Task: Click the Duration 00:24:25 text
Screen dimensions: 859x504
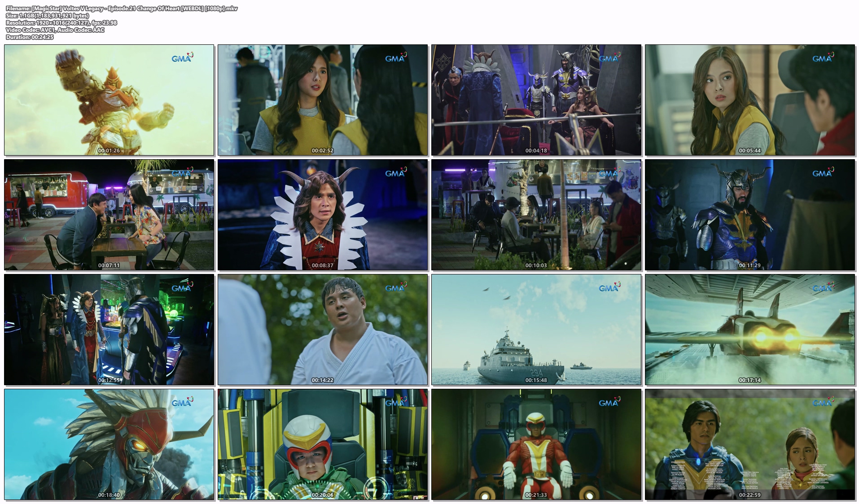Action: tap(30, 37)
